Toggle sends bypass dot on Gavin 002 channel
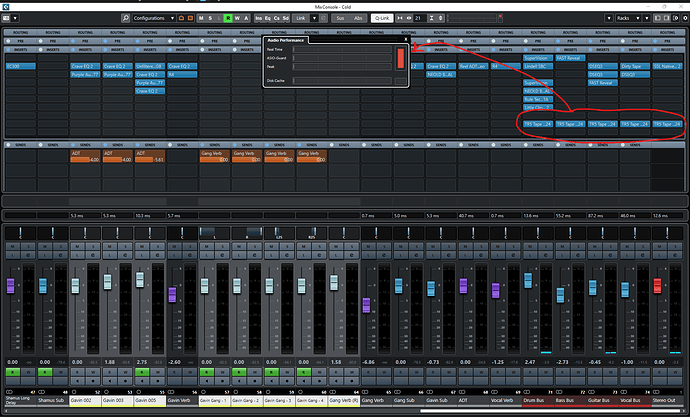This screenshot has height=417, width=690. [x=73, y=145]
